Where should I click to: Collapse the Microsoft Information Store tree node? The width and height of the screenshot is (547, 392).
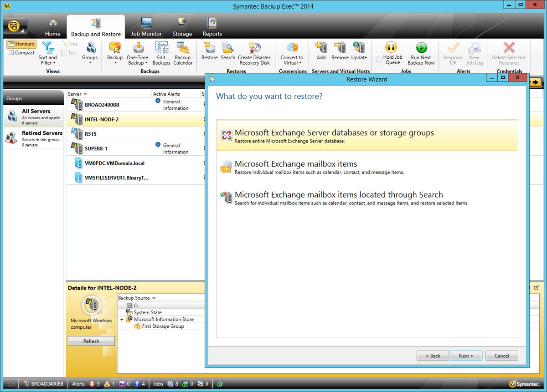tap(122, 320)
